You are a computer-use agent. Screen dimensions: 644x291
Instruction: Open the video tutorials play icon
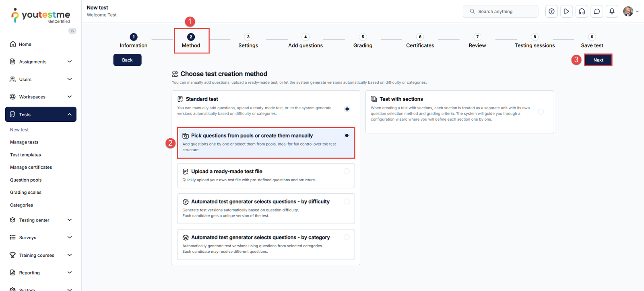pyautogui.click(x=566, y=12)
